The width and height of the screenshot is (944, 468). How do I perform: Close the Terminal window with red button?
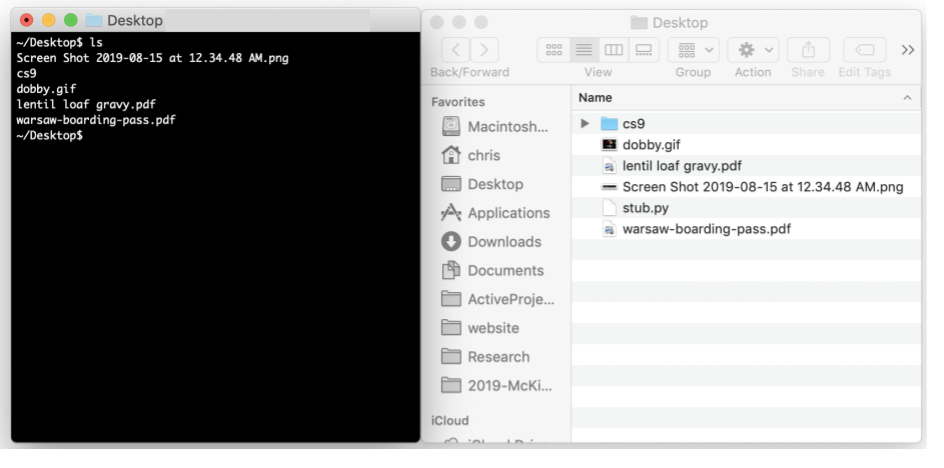[26, 20]
